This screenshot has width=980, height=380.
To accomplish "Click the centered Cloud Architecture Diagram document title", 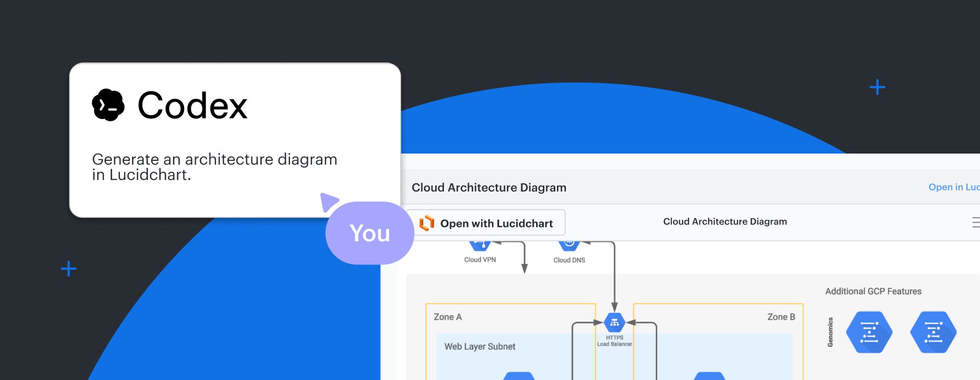I will pyautogui.click(x=725, y=222).
